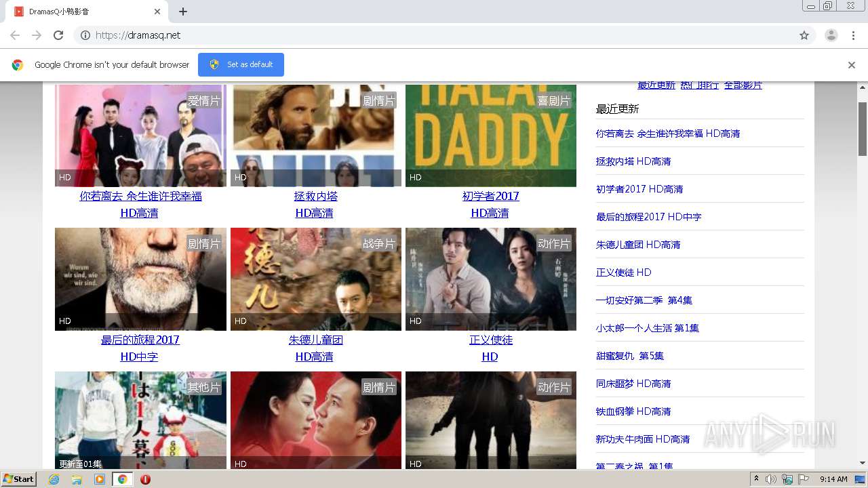Open the media player taskbar icon
Screen dimensions: 868x488
pos(100,479)
